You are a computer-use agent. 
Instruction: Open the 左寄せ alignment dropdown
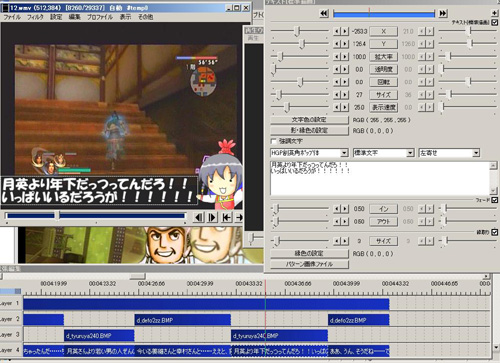476,153
